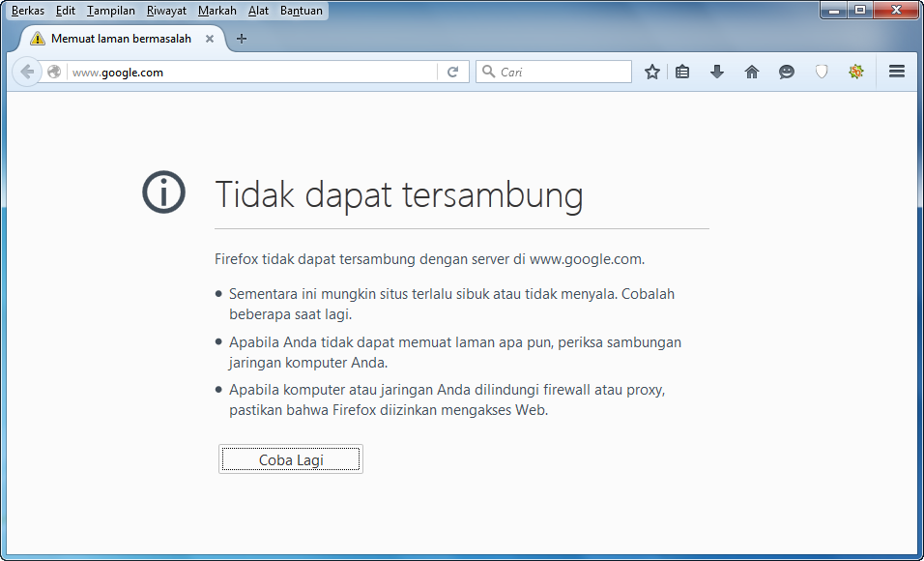Open the Edit menu
The image size is (924, 561).
(x=66, y=11)
